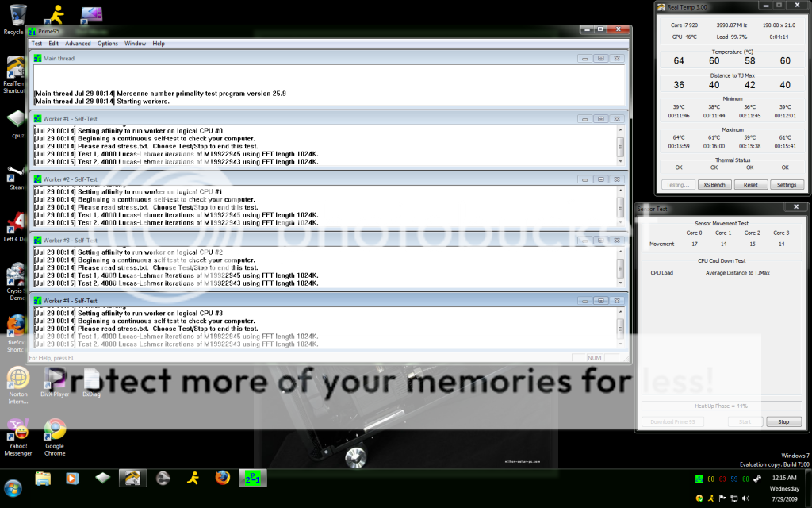Open the Recycle Bin desktop icon
The width and height of the screenshot is (812, 508).
point(13,14)
